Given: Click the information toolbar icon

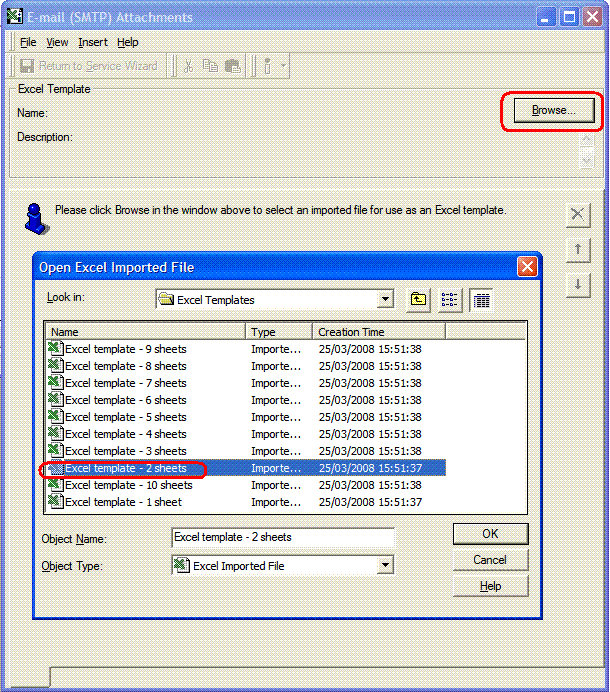Looking at the screenshot, I should pyautogui.click(x=267, y=66).
